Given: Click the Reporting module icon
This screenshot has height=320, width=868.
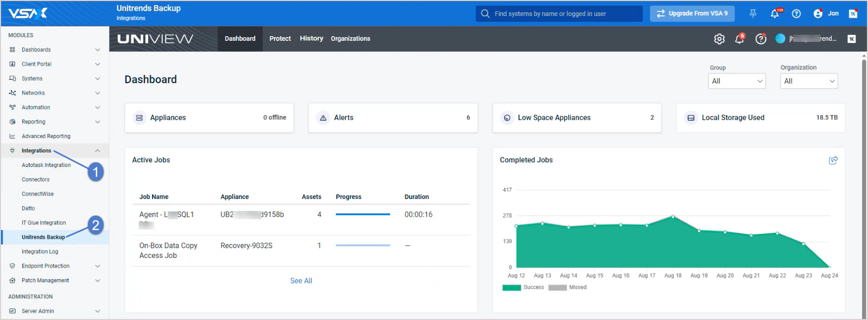Looking at the screenshot, I should coord(12,122).
